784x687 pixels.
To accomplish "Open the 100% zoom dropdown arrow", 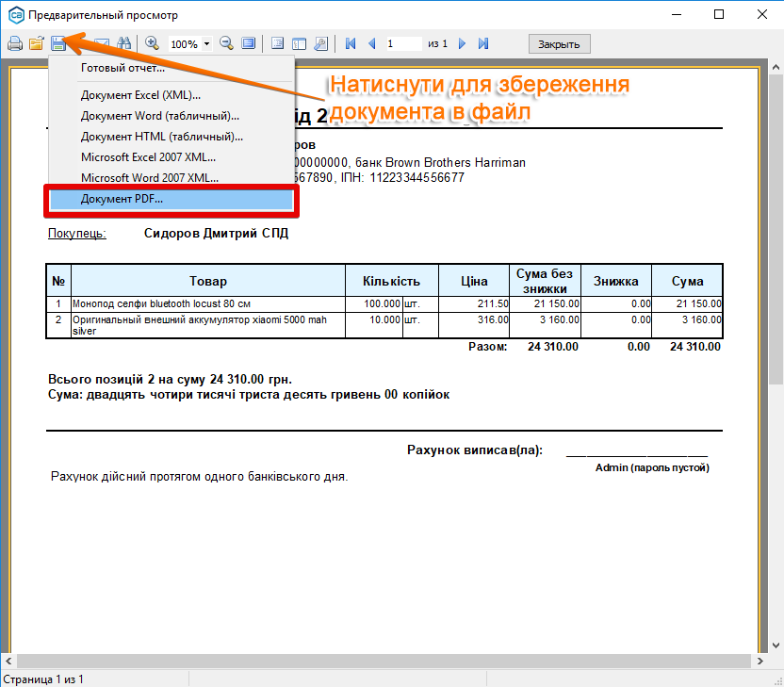I will 206,44.
